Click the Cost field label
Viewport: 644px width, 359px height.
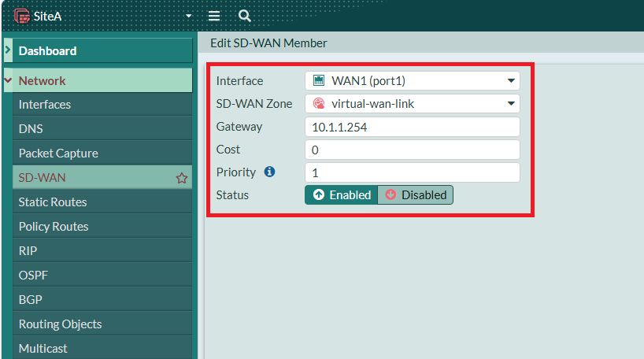coord(228,150)
